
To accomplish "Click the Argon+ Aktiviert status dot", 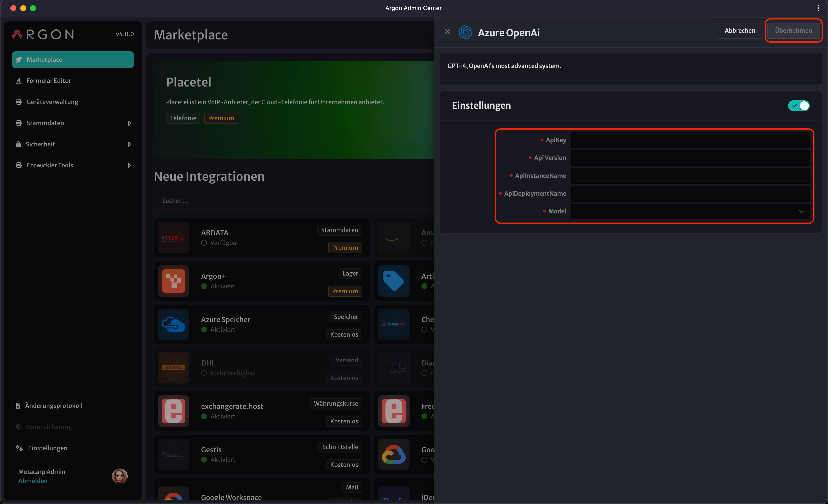I will point(204,286).
